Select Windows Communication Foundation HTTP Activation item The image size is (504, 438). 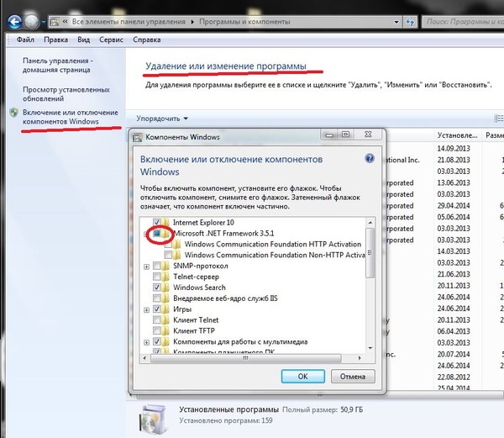(x=272, y=244)
